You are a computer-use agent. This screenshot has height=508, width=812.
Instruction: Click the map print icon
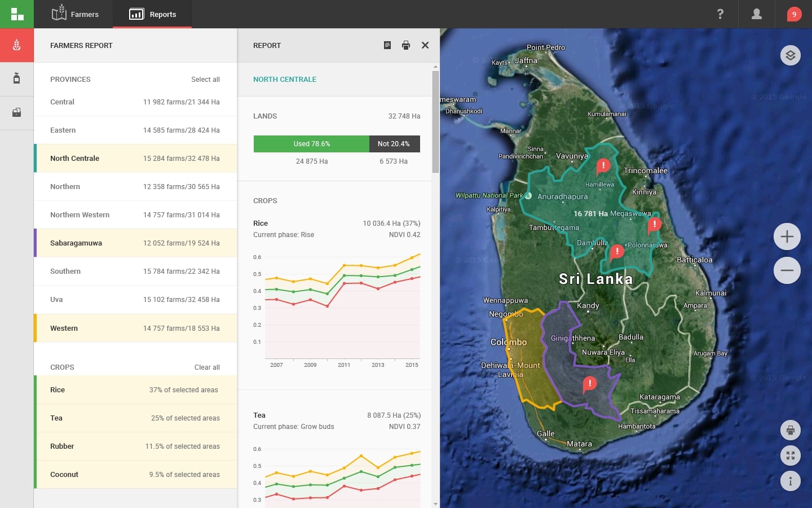click(x=791, y=431)
